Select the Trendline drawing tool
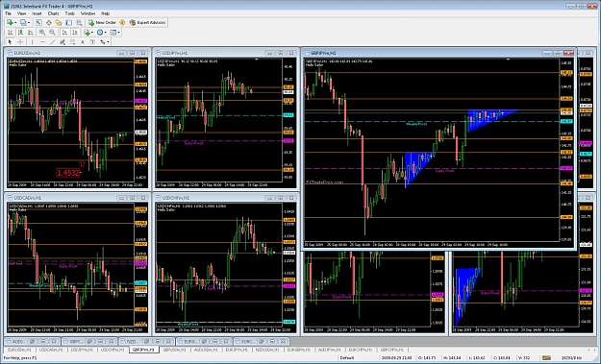Image resolution: width=601 pixels, height=364 pixels. 53,41
